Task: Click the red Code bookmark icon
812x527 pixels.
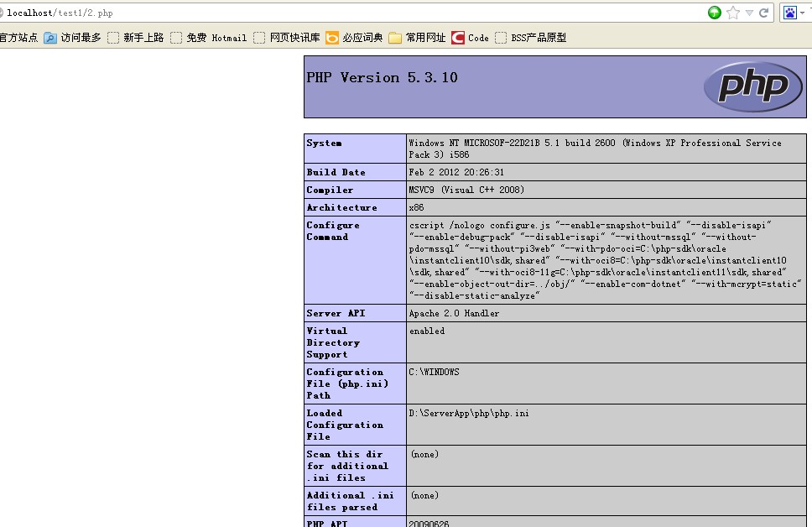Action: point(458,38)
